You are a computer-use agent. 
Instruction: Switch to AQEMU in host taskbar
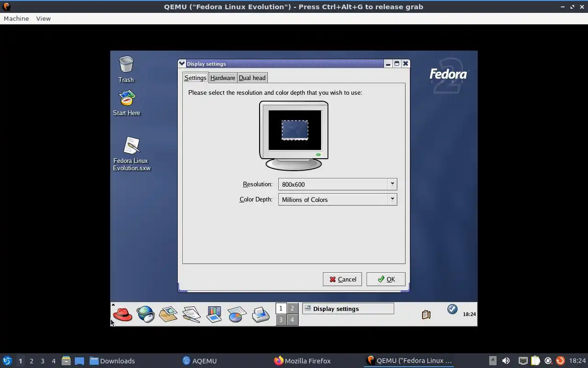tap(199, 361)
